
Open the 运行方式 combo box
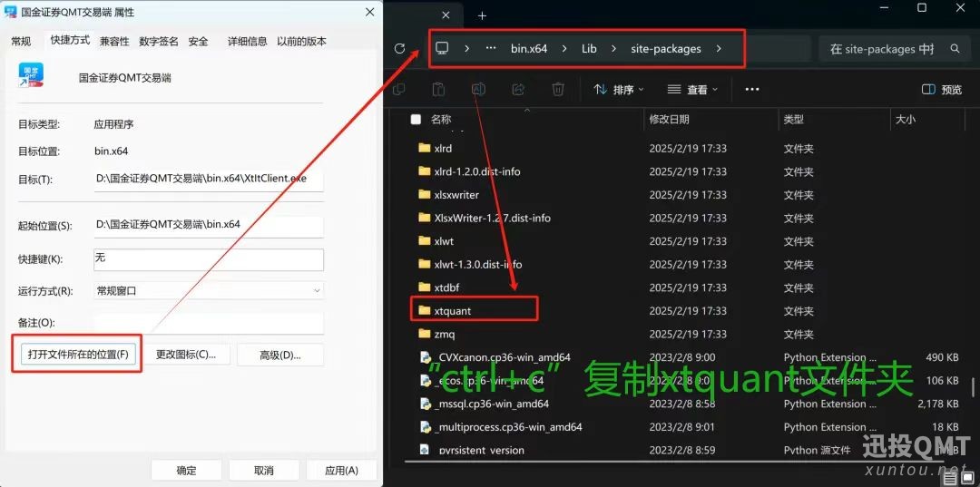[209, 290]
